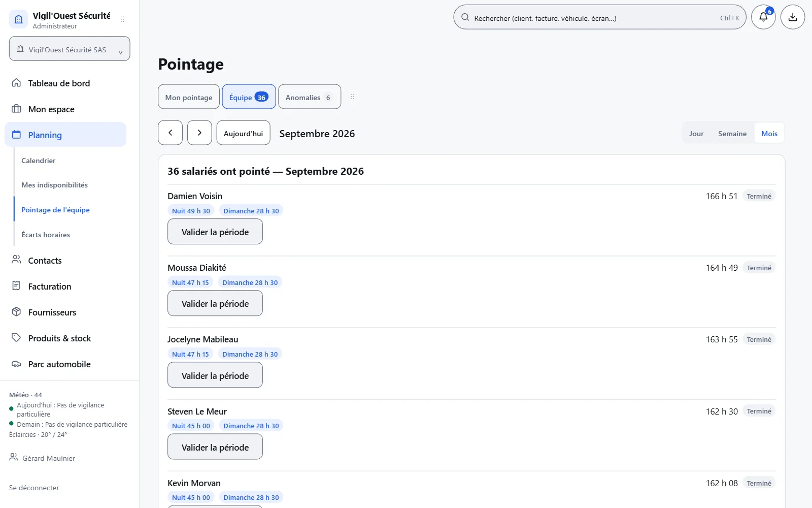The width and height of the screenshot is (812, 508).
Task: Click the Aujourd'hui button
Action: [244, 133]
